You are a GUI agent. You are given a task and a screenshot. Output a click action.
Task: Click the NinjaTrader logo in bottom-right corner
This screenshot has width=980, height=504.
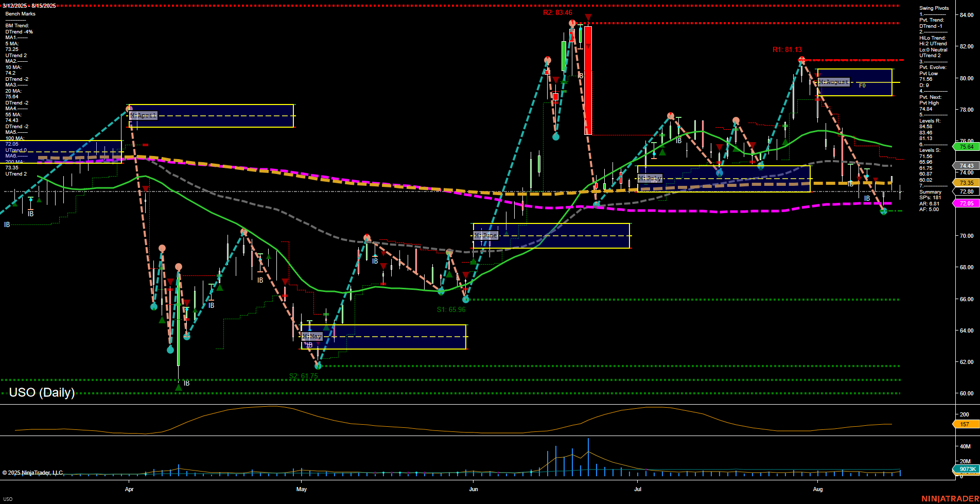(950, 498)
